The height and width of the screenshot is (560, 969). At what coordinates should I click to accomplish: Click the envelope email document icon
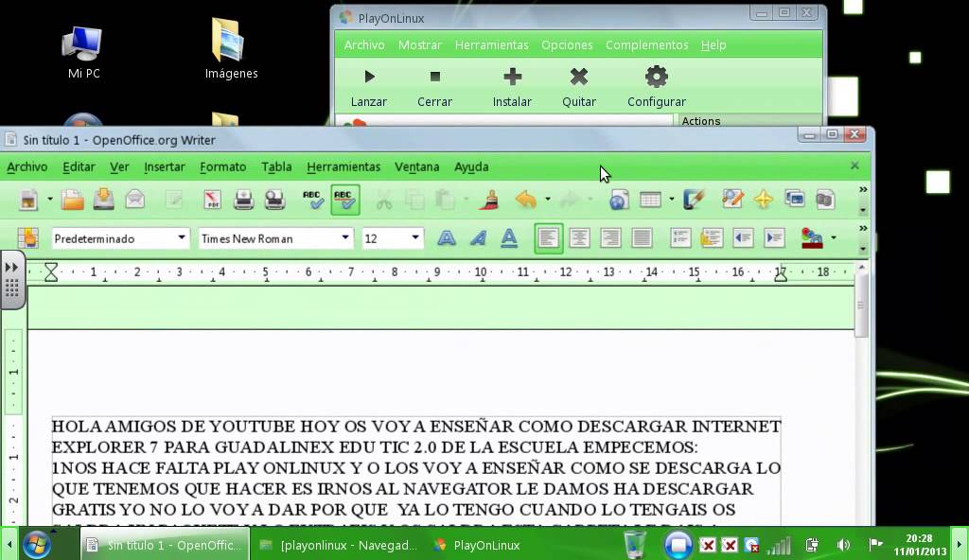click(x=134, y=200)
